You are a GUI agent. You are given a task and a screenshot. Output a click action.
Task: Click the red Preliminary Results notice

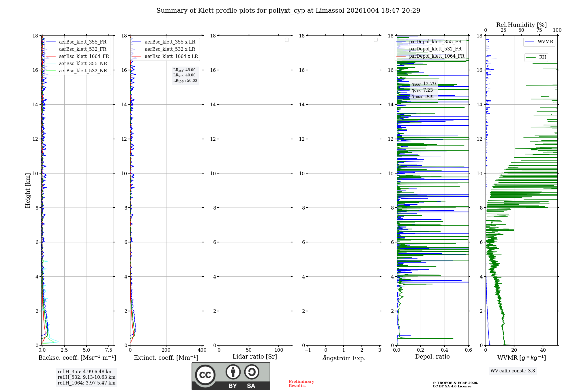[301, 384]
